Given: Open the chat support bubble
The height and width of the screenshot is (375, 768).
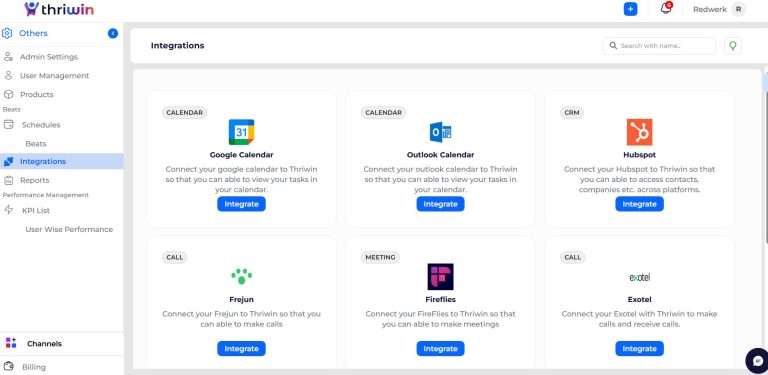Looking at the screenshot, I should (758, 361).
